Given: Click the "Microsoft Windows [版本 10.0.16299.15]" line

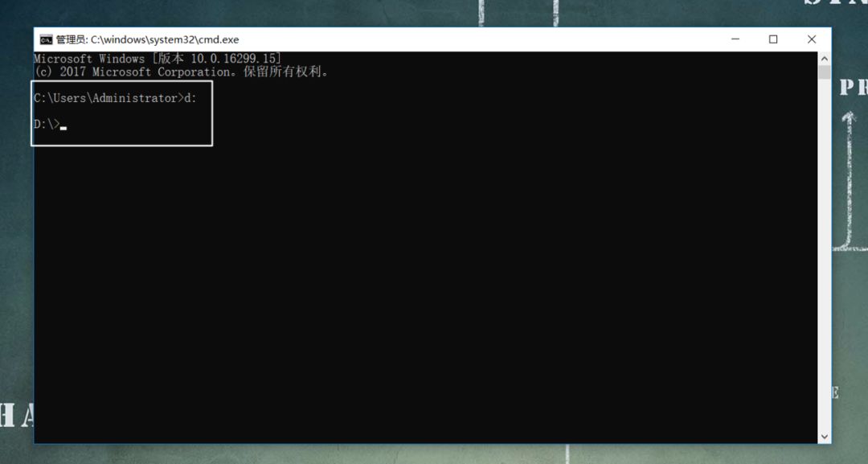Looking at the screenshot, I should click(x=158, y=59).
